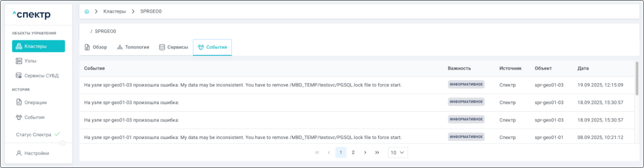This screenshot has width=644, height=168.
Task: Click the Статус Спектра green checkmark
Action: click(57, 134)
